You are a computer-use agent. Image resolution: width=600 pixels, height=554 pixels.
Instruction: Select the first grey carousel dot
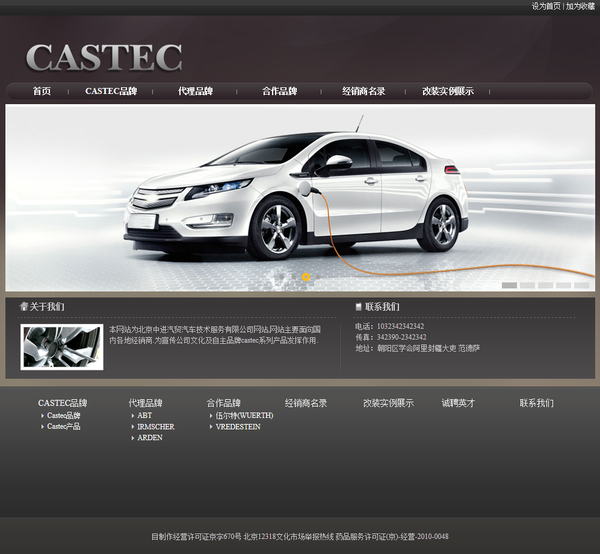pos(282,277)
